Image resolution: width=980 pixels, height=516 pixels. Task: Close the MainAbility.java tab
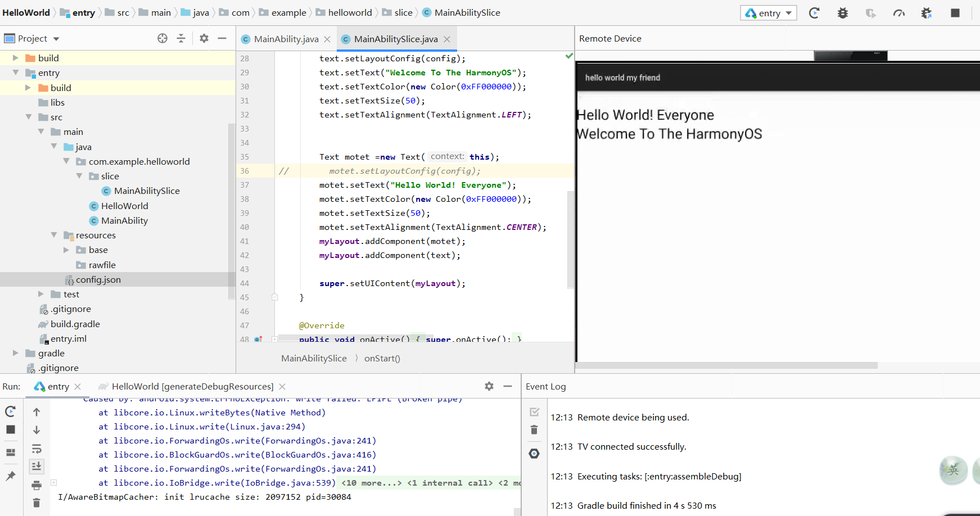click(327, 39)
